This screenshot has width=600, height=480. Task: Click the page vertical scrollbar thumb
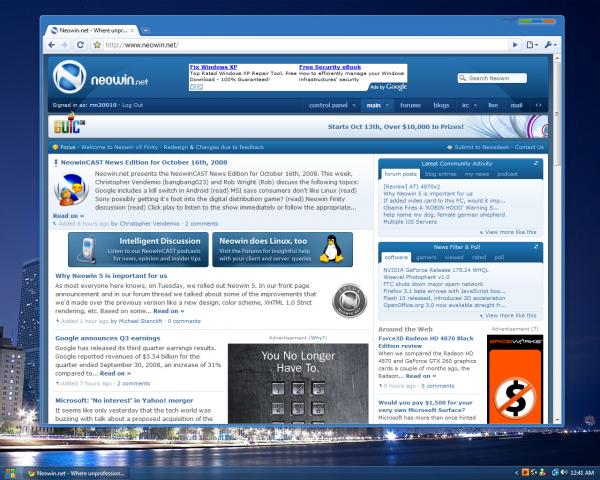[557, 115]
